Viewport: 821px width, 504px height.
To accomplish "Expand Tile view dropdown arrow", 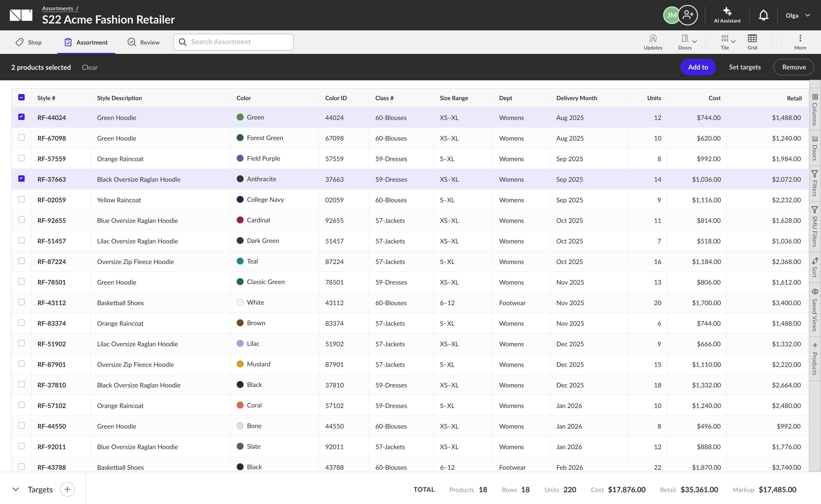I will click(733, 42).
